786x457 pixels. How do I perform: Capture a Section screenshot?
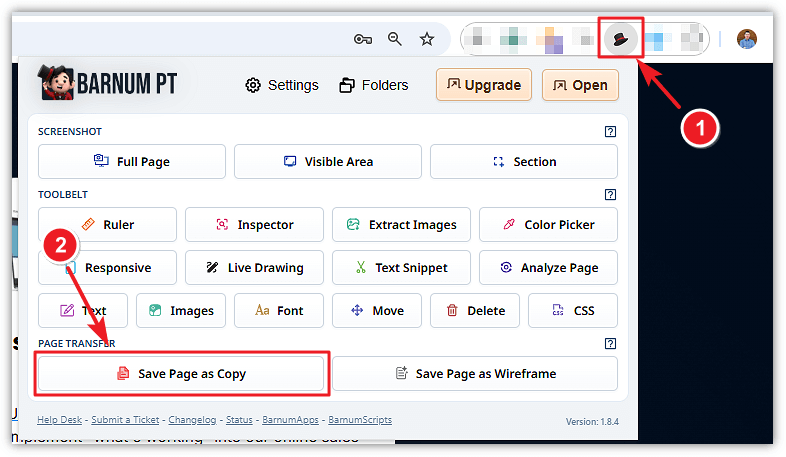coord(524,161)
